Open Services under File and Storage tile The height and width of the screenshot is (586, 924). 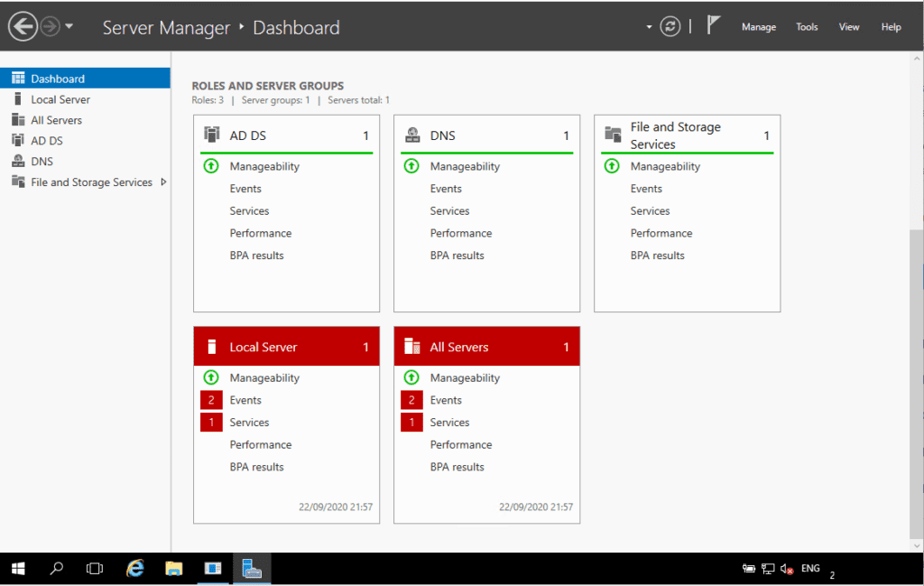[650, 211]
